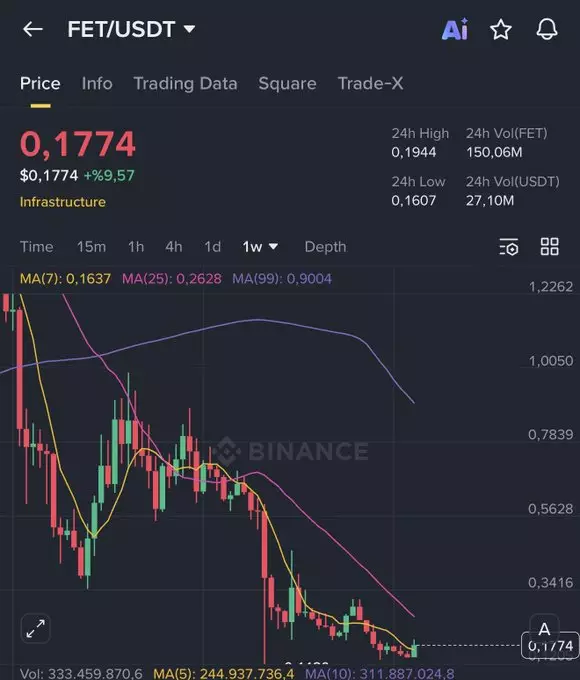The image size is (580, 680).
Task: Select the Trade-X tab
Action: click(x=370, y=83)
